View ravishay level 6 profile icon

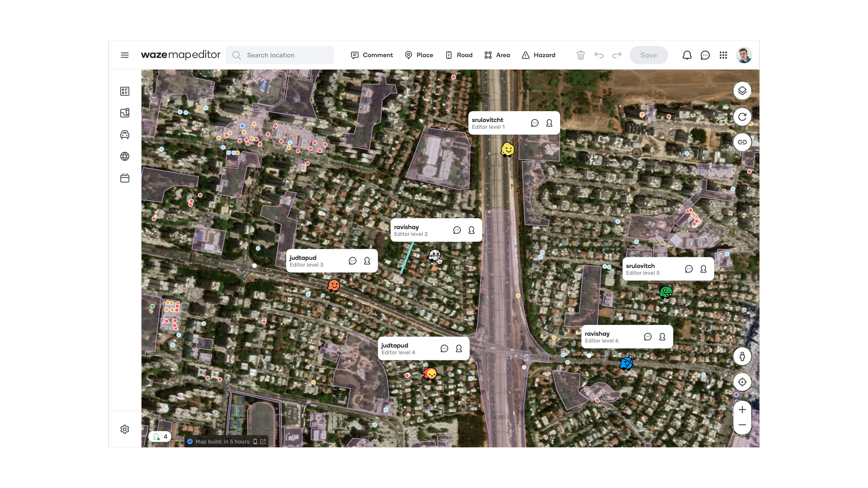[x=662, y=337]
